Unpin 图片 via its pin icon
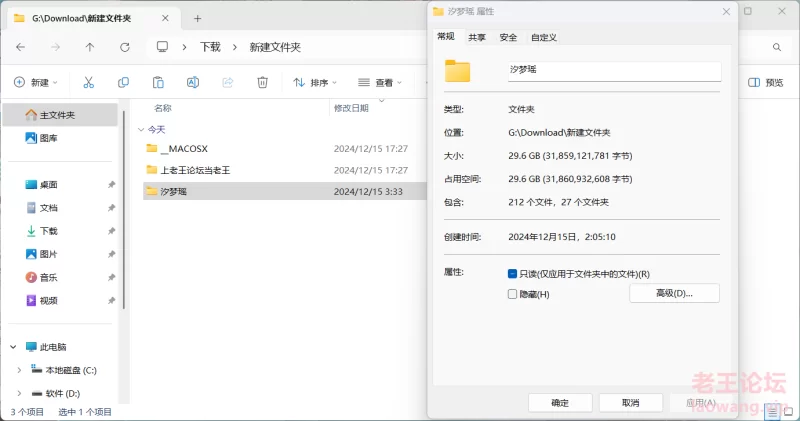Screen dimensions: 800x421 (x=111, y=254)
